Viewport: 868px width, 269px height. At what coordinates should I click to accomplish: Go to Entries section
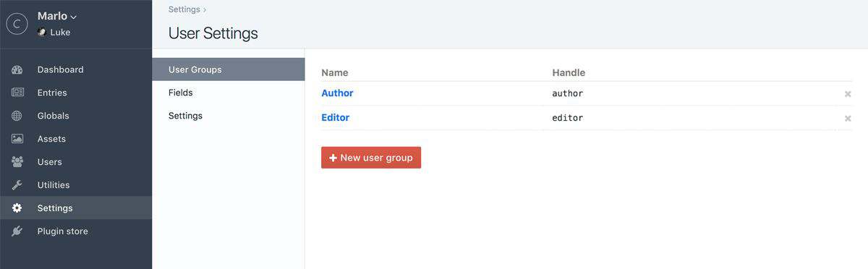pyautogui.click(x=76, y=93)
